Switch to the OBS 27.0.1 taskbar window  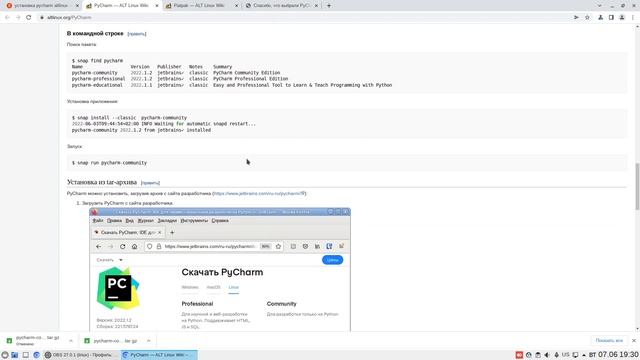81,355
